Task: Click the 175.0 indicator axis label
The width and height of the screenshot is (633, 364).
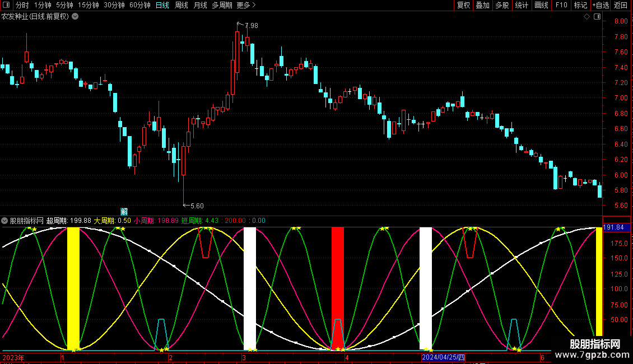Action: (x=619, y=243)
